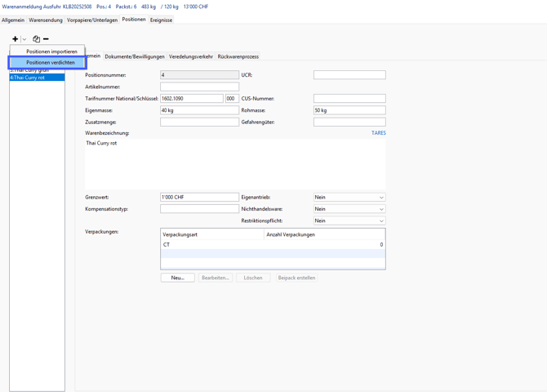
Task: Click the Neu... button
Action: (177, 278)
